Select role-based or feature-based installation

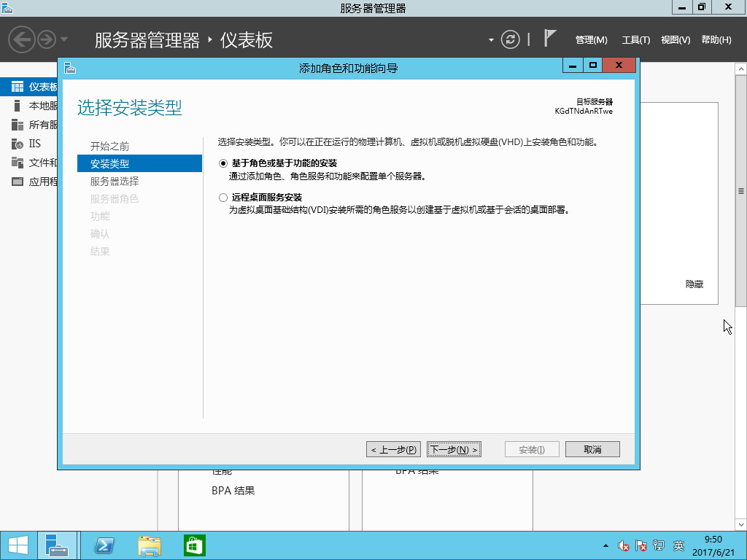coord(223,163)
